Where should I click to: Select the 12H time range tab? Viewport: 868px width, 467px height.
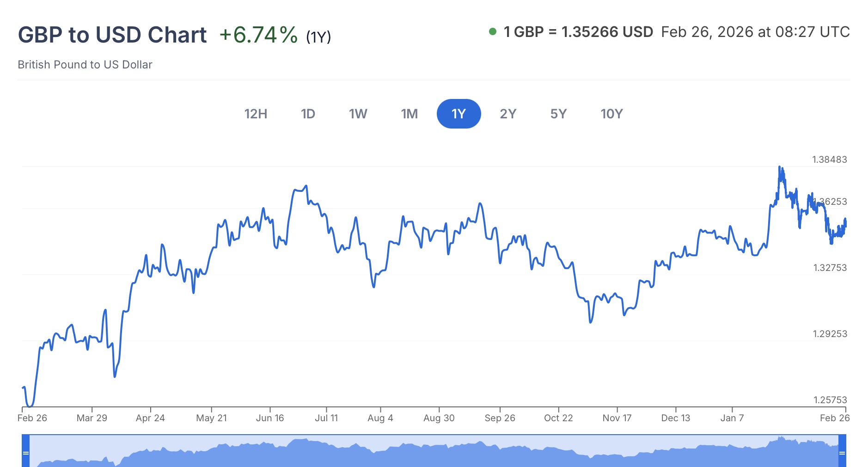[x=256, y=114]
